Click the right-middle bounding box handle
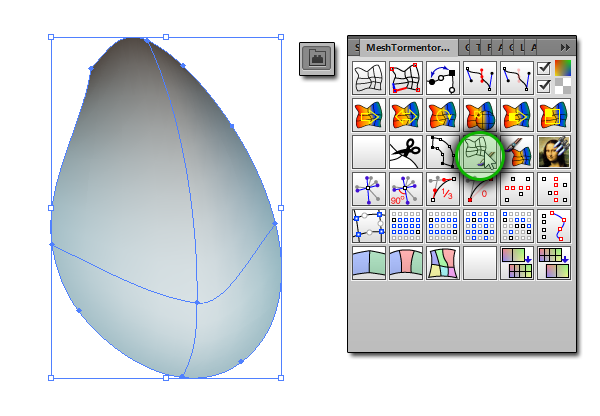This screenshot has width=600, height=416. [x=281, y=208]
